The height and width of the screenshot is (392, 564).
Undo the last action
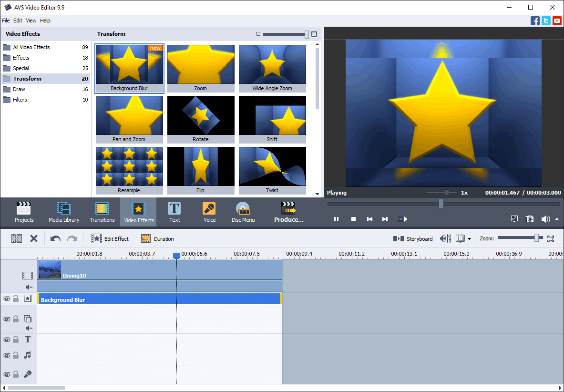[55, 238]
